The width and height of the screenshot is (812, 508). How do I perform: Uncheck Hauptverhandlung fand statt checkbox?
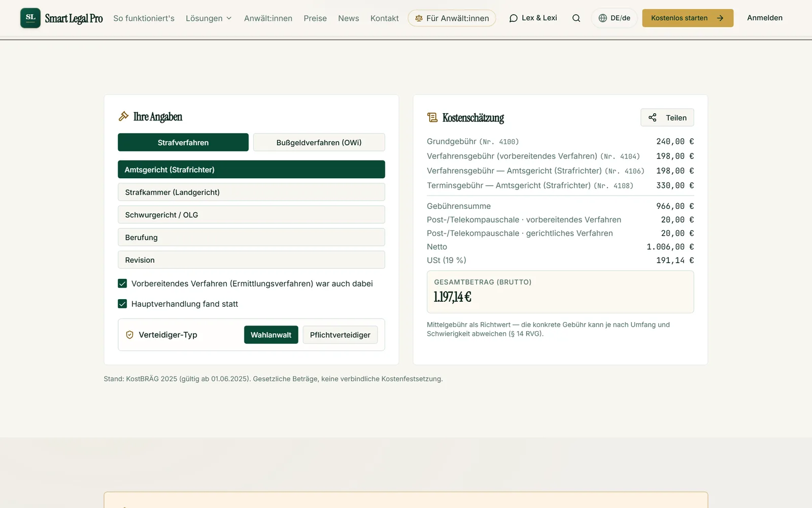click(122, 304)
